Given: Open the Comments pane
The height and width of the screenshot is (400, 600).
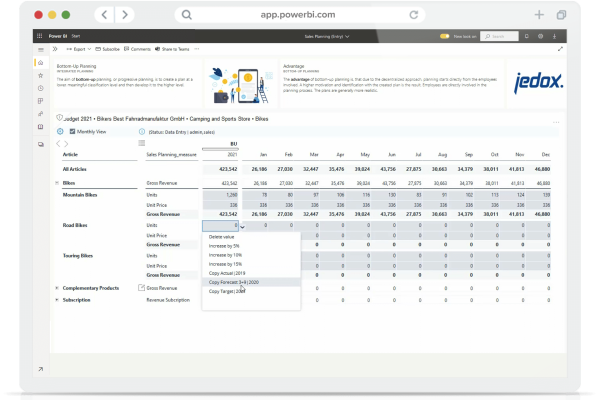Looking at the screenshot, I should point(137,49).
